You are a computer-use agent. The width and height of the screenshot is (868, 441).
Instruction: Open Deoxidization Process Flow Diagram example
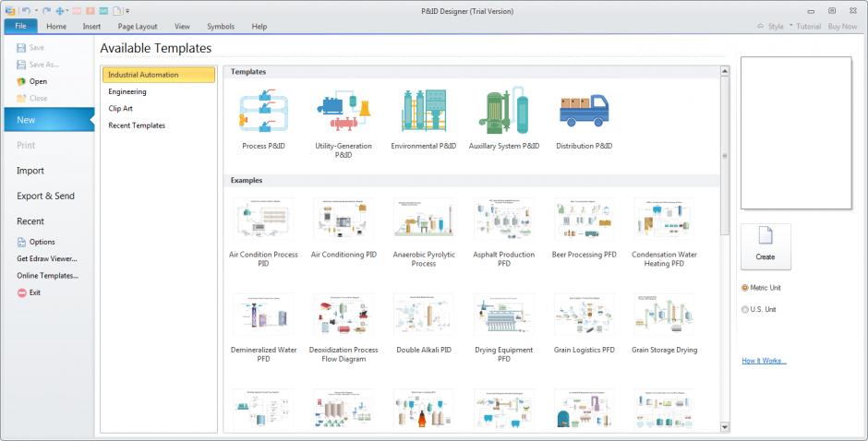tap(344, 328)
